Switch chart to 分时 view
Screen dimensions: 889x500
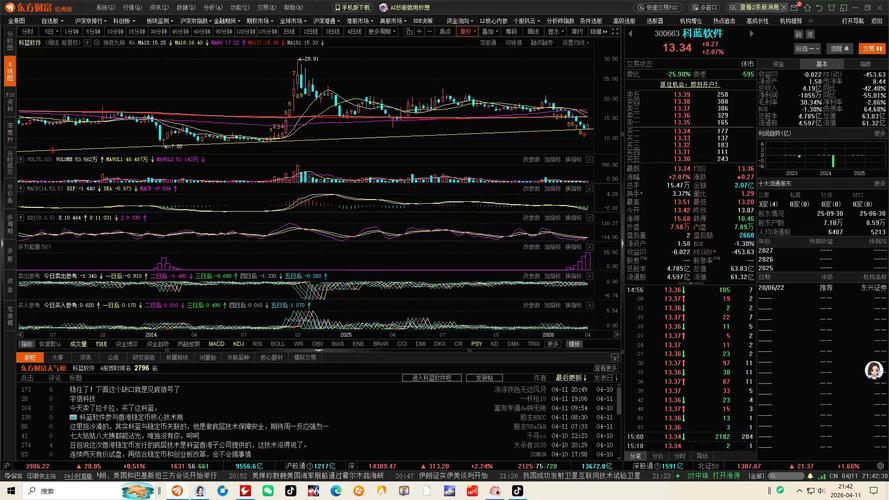(27, 32)
